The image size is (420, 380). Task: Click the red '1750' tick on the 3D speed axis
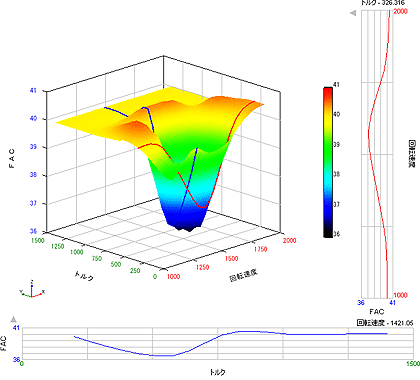coord(260,249)
